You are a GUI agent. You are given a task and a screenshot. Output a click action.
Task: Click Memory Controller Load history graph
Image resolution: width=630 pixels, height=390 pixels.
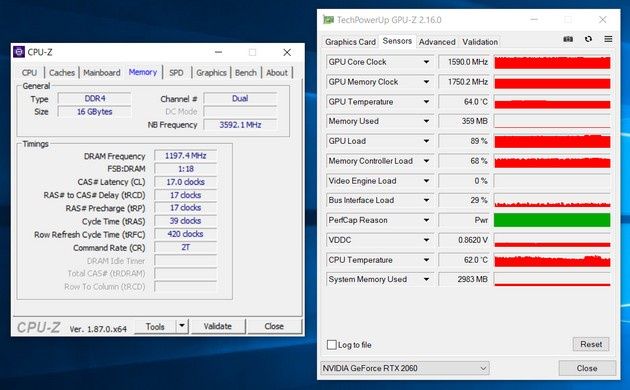click(552, 161)
